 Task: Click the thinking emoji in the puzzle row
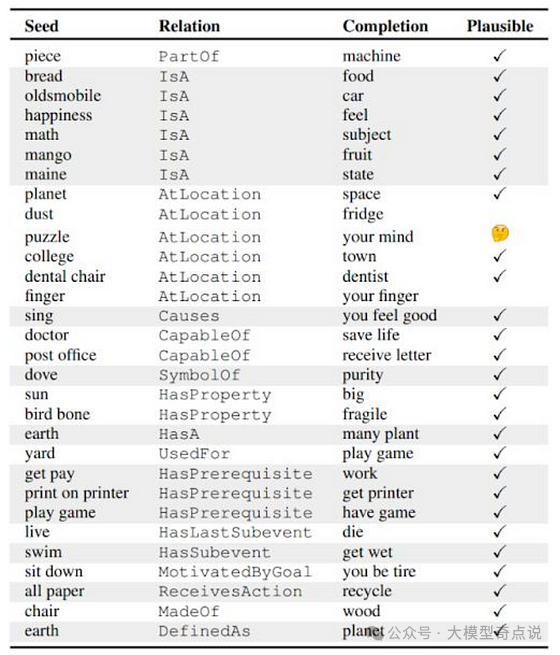(x=500, y=234)
